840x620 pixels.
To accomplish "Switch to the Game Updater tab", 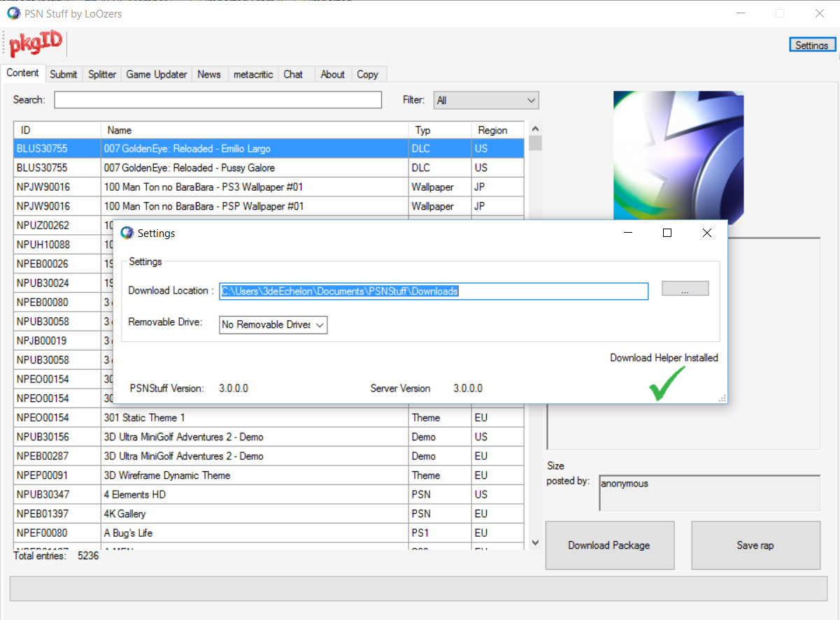I will pyautogui.click(x=157, y=74).
